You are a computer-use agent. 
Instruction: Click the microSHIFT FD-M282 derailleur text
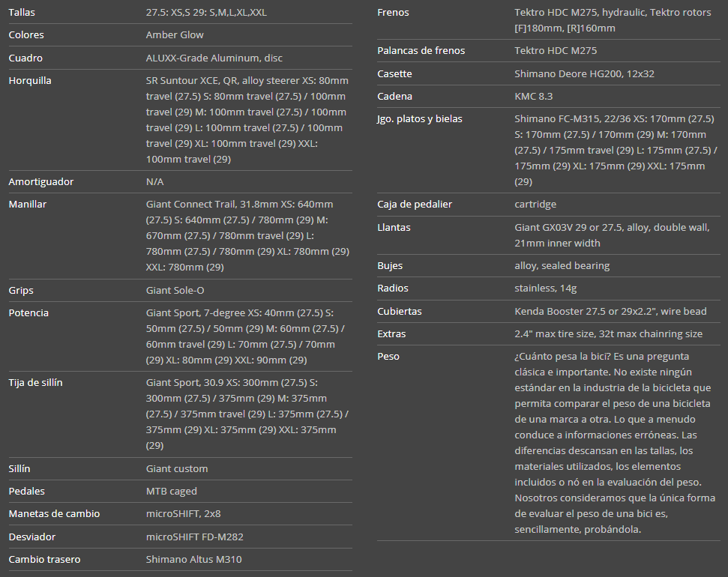click(194, 537)
